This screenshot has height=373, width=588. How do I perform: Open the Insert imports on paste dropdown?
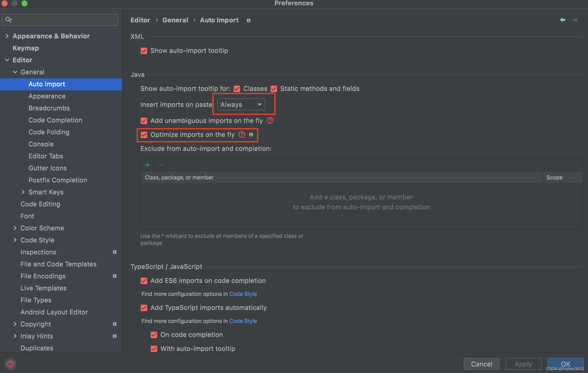coord(241,104)
